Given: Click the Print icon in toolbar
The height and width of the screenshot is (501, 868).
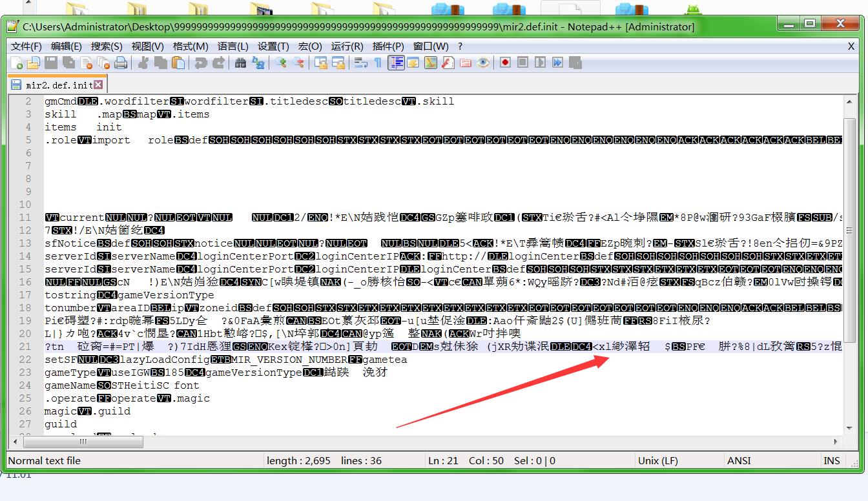Looking at the screenshot, I should tap(121, 63).
